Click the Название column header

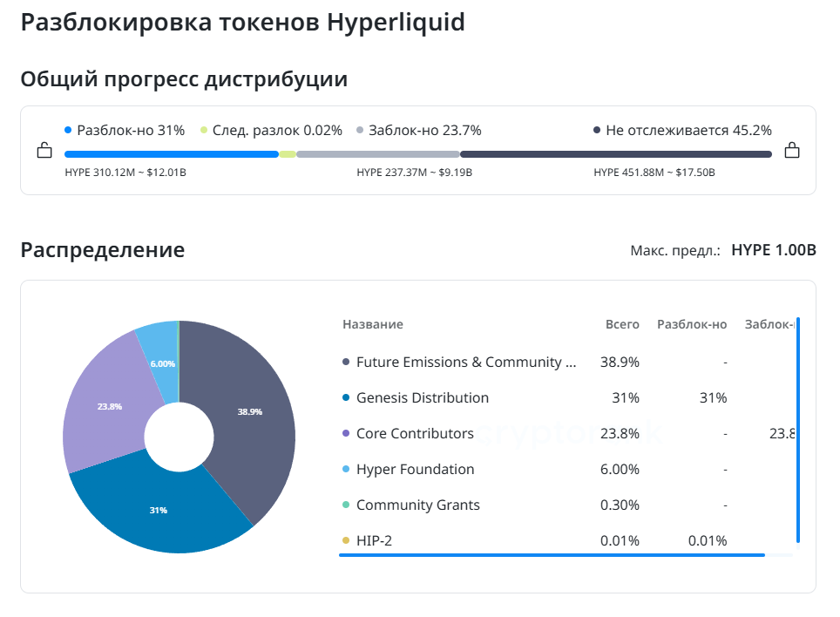point(373,324)
